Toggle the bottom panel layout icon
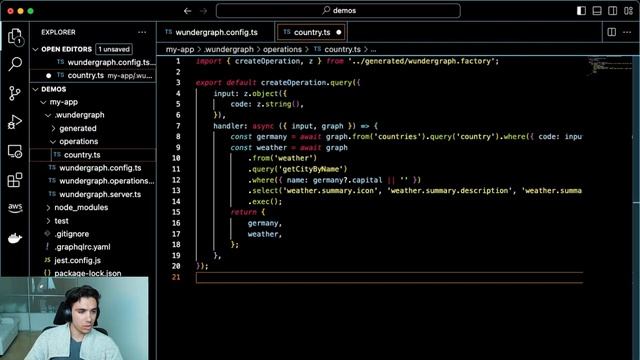Viewport: 640px width, 360px height. click(597, 11)
